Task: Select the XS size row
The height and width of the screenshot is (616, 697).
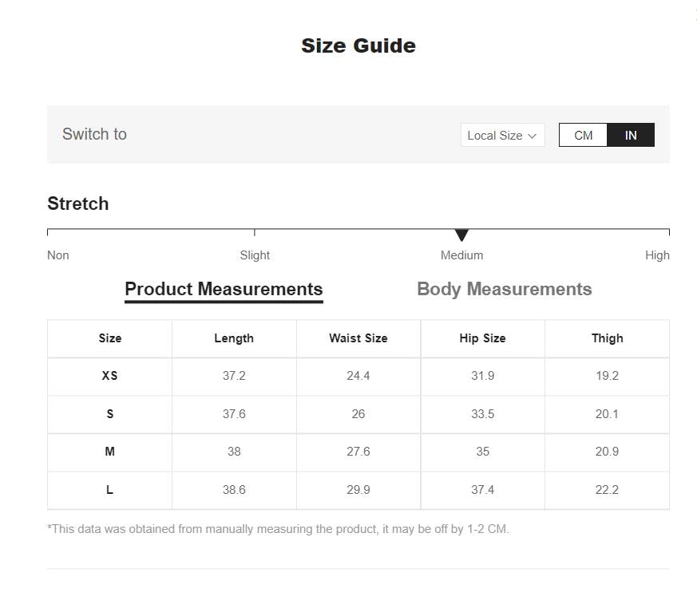Action: pos(109,376)
